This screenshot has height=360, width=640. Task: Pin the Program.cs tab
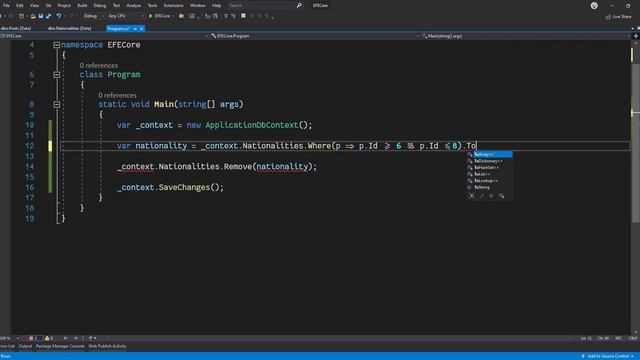tap(135, 29)
